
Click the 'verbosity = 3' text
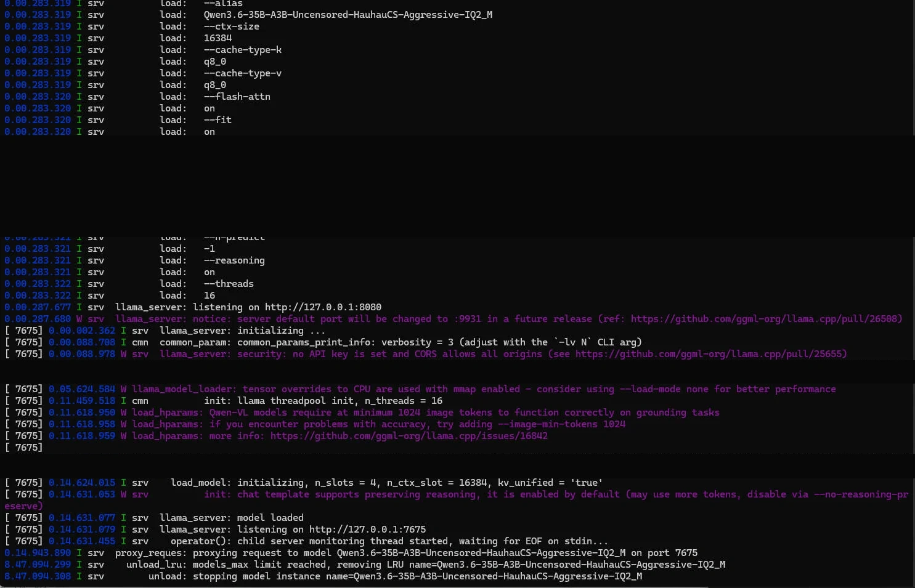click(418, 342)
